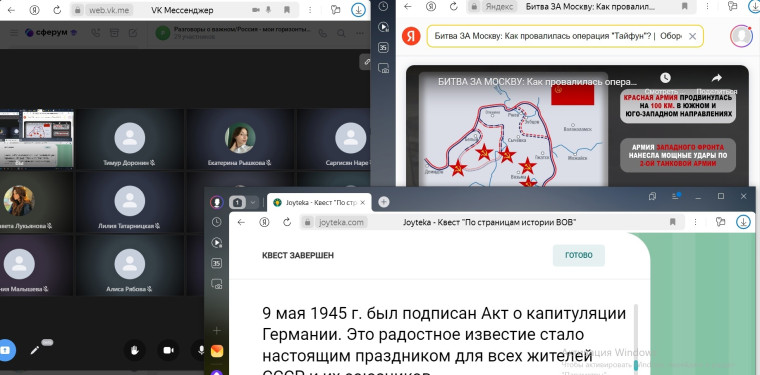Open the calendar 35 icon in the upper sidebar
This screenshot has width=760, height=375.
click(383, 47)
